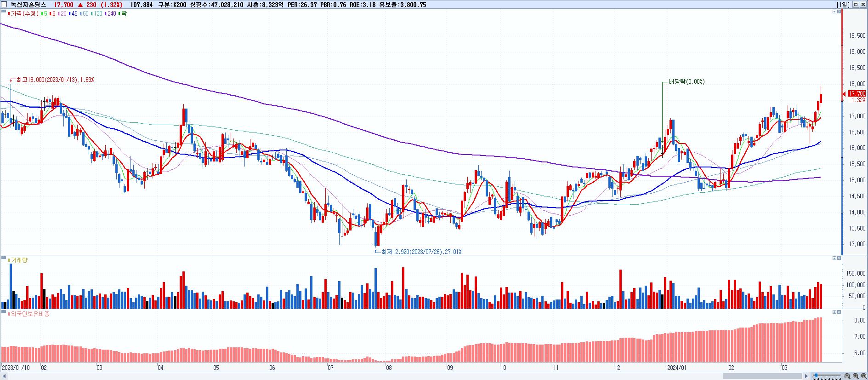Click the 가격(수정) price legend label
Screen dimensions: 868x380
pyautogui.click(x=23, y=13)
